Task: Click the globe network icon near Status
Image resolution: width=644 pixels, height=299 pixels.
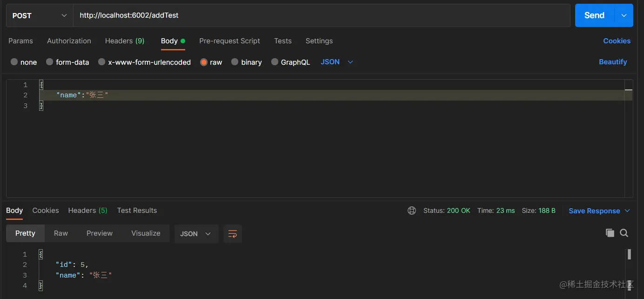Action: click(412, 211)
